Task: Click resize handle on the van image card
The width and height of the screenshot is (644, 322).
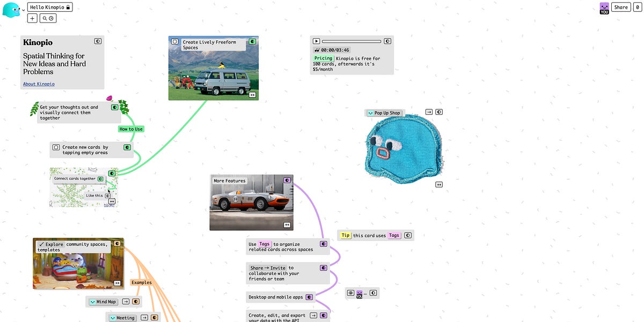Action: [x=252, y=94]
